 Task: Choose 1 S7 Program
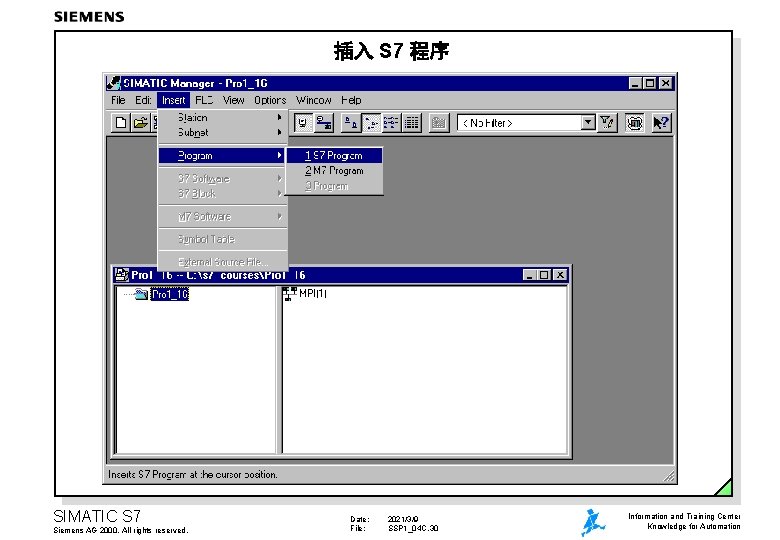[334, 156]
